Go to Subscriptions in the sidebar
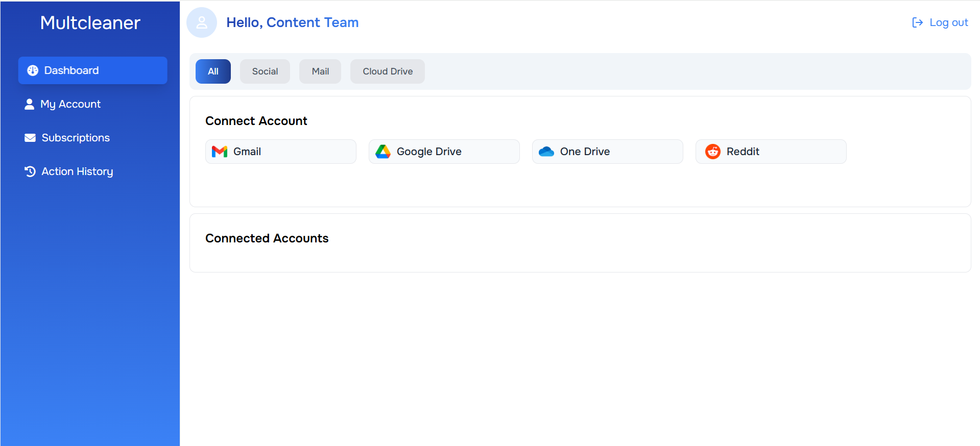 click(93, 138)
